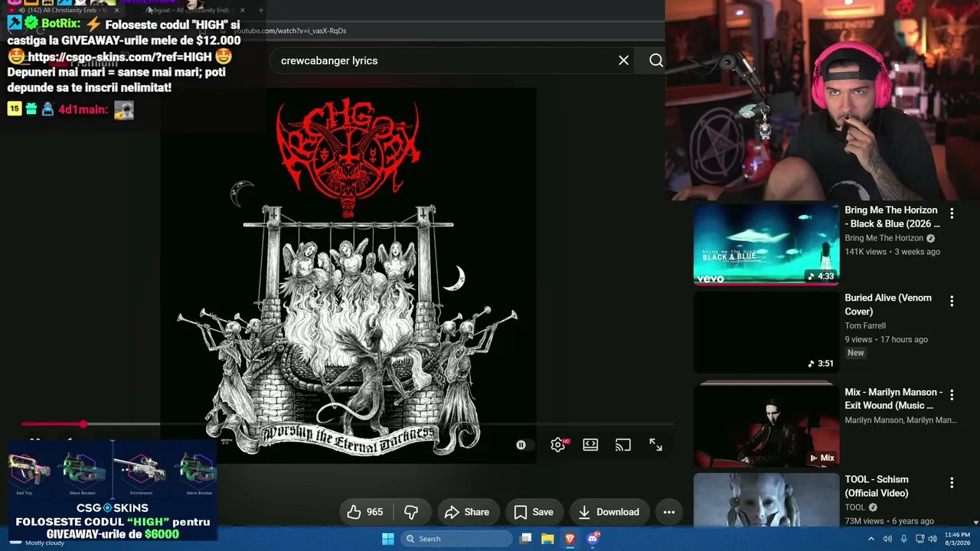Open the Buried Alive video thumbnail
This screenshot has width=980, height=551.
766,332
